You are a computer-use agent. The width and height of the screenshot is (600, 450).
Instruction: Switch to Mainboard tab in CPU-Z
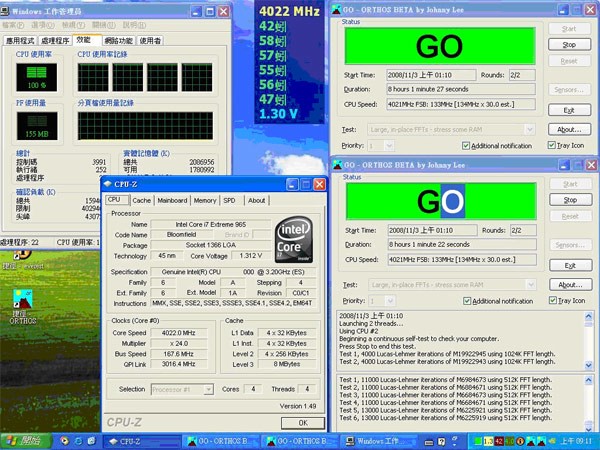173,201
